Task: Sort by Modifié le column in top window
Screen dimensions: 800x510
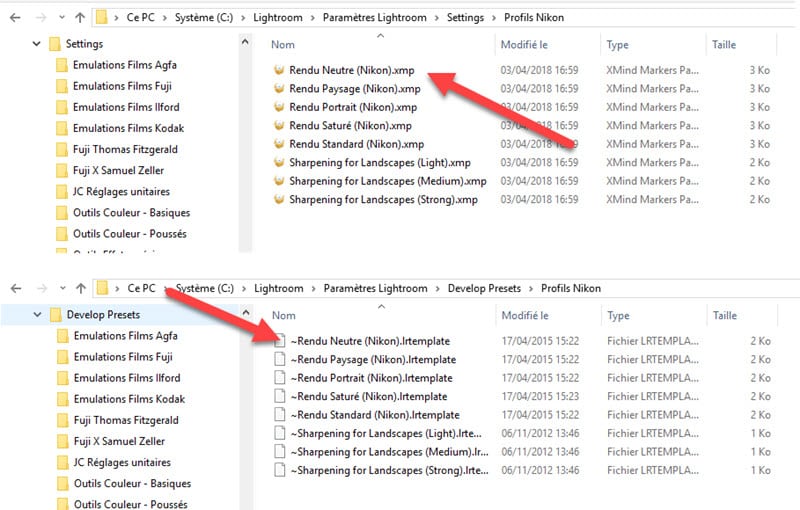Action: [524, 44]
